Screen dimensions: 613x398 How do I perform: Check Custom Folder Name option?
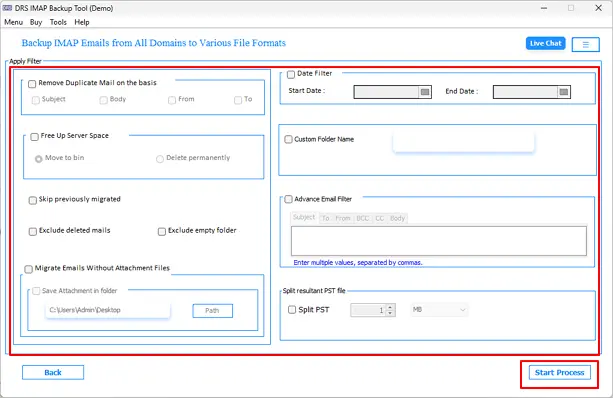289,139
